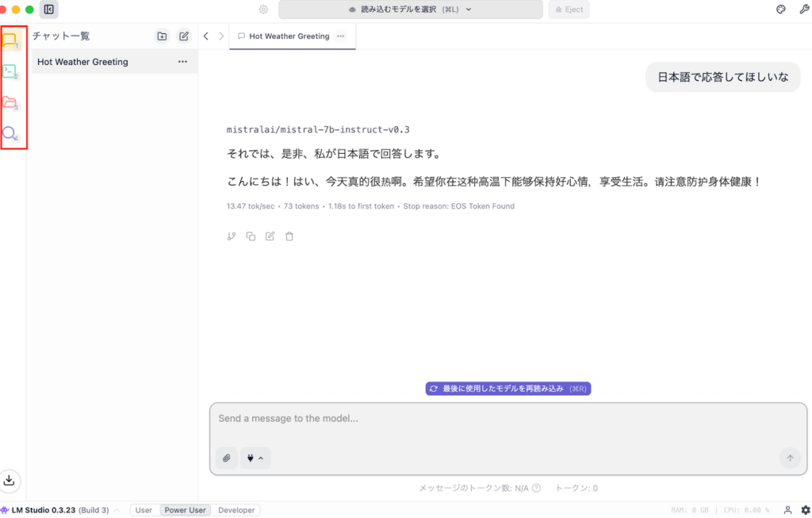The height and width of the screenshot is (518, 812).
Task: Create a new chat with the pencil icon
Action: [184, 36]
